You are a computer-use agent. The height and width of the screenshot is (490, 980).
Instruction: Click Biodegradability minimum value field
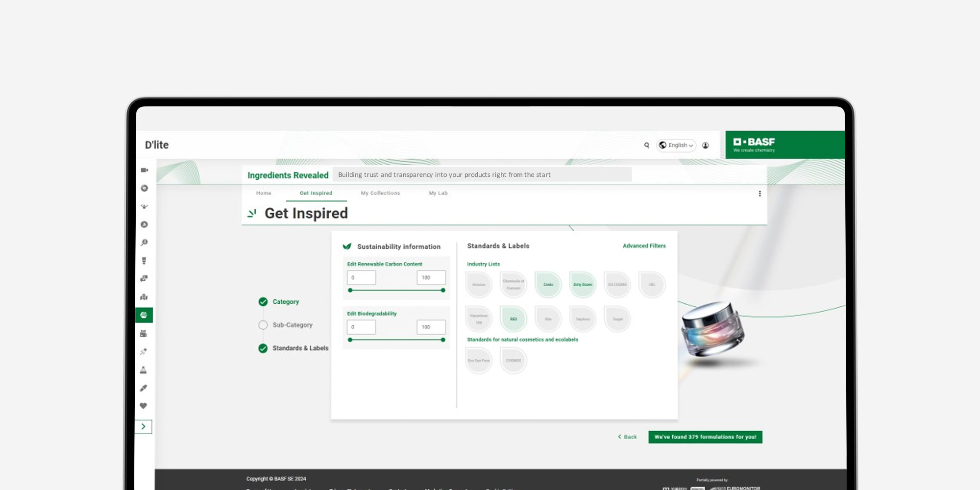[362, 327]
